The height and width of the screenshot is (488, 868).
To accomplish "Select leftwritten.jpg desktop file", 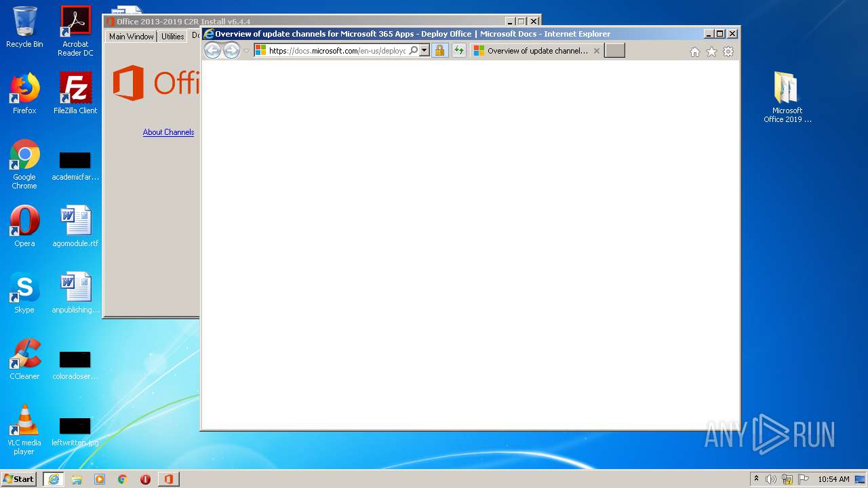I will click(75, 431).
